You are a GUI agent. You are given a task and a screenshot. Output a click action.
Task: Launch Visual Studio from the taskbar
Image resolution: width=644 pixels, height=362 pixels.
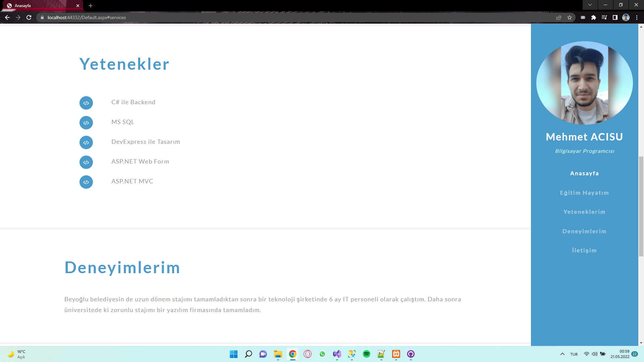pyautogui.click(x=337, y=354)
